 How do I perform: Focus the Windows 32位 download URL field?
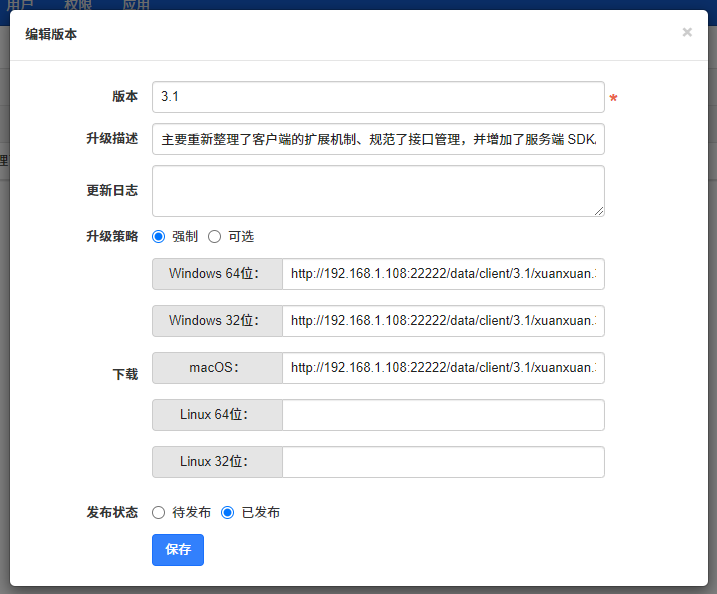(x=443, y=321)
